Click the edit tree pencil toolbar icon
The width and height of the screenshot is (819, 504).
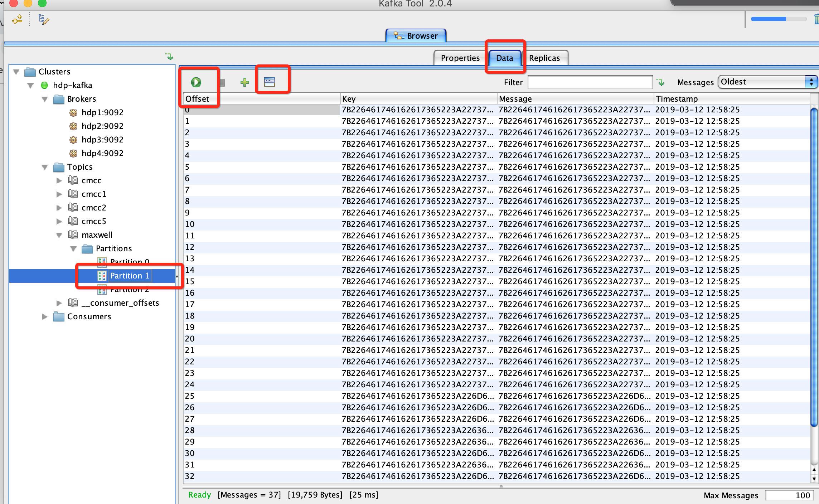point(44,19)
